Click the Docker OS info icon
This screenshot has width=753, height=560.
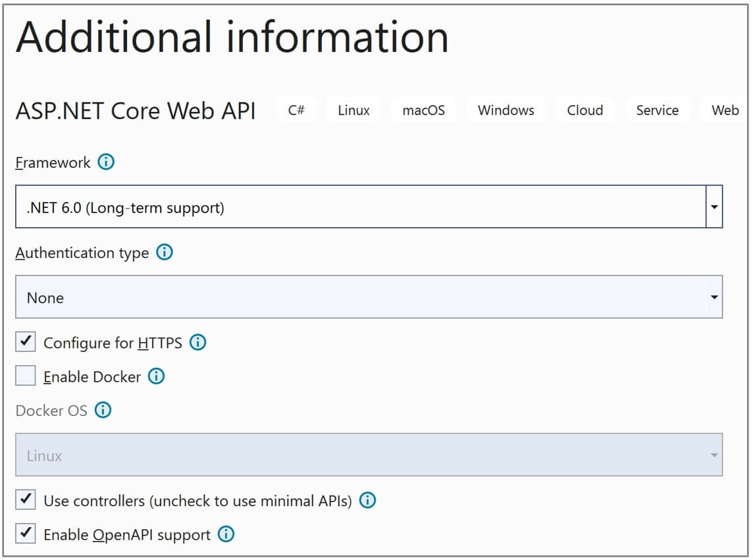[x=103, y=410]
